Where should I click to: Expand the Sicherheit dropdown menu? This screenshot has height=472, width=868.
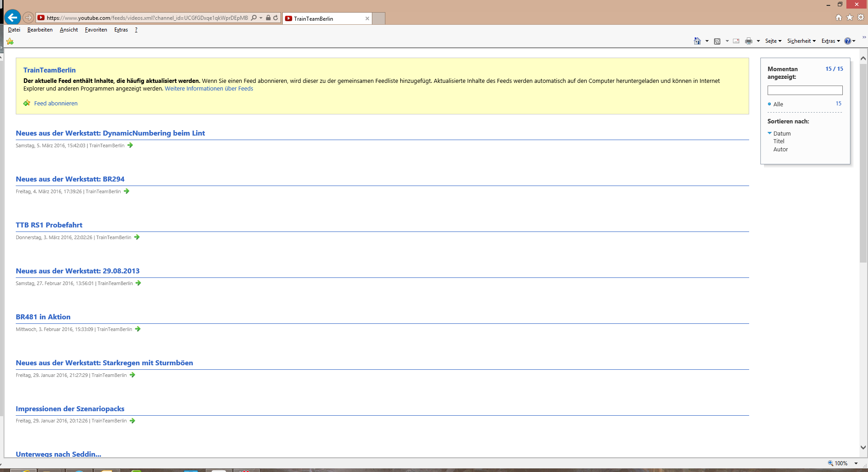801,41
